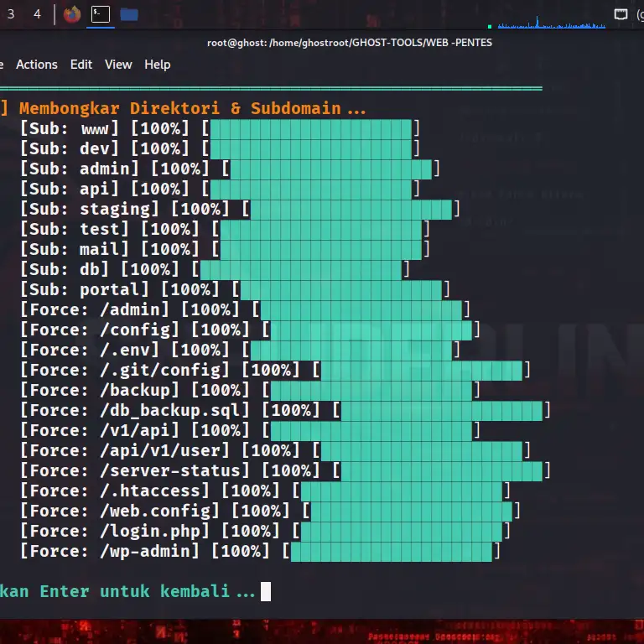Open the Help menu
644x644 pixels.
click(x=158, y=65)
